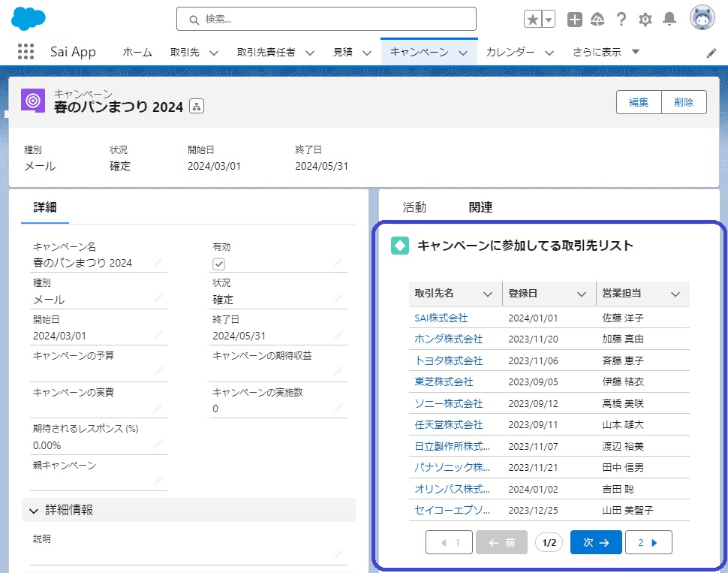The image size is (728, 573).
Task: Open the ソニー株式会社 account link
Action: pyautogui.click(x=449, y=403)
